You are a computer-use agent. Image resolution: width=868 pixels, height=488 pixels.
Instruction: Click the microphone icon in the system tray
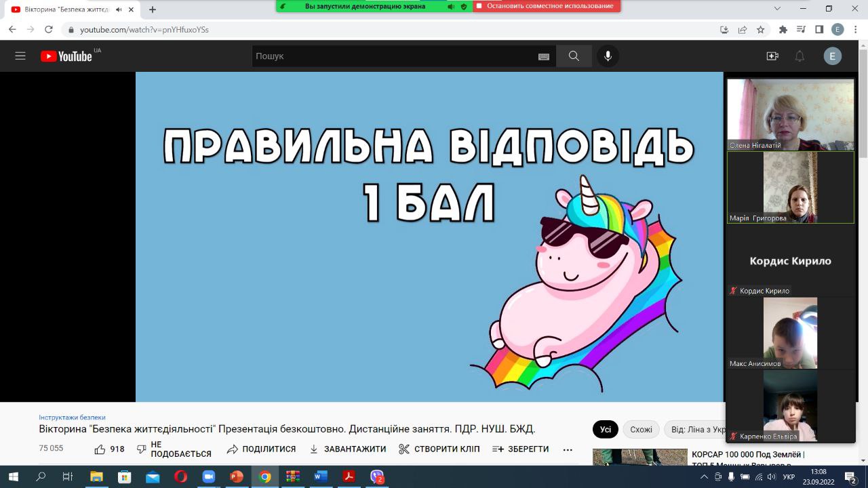point(732,476)
